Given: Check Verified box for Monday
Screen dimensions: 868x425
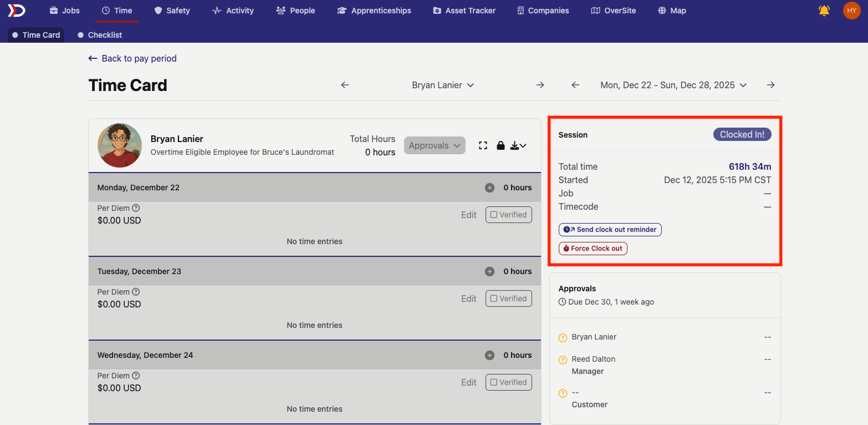Looking at the screenshot, I should 508,215.
